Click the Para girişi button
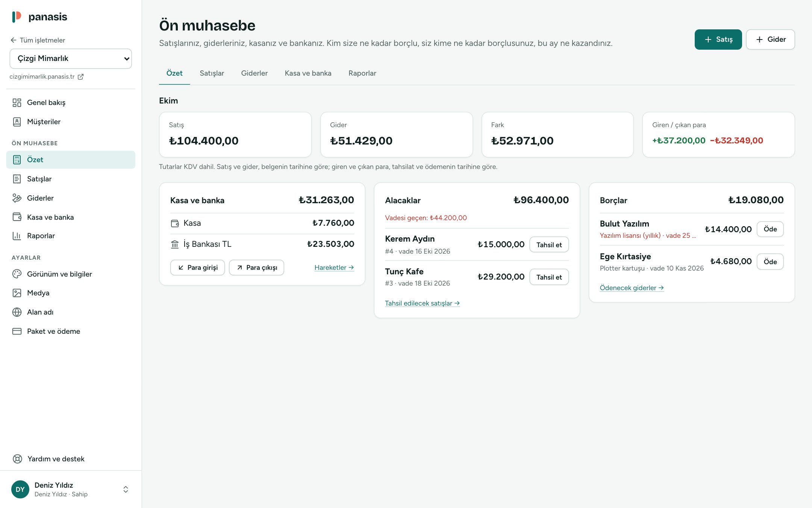The width and height of the screenshot is (812, 508). [197, 268]
